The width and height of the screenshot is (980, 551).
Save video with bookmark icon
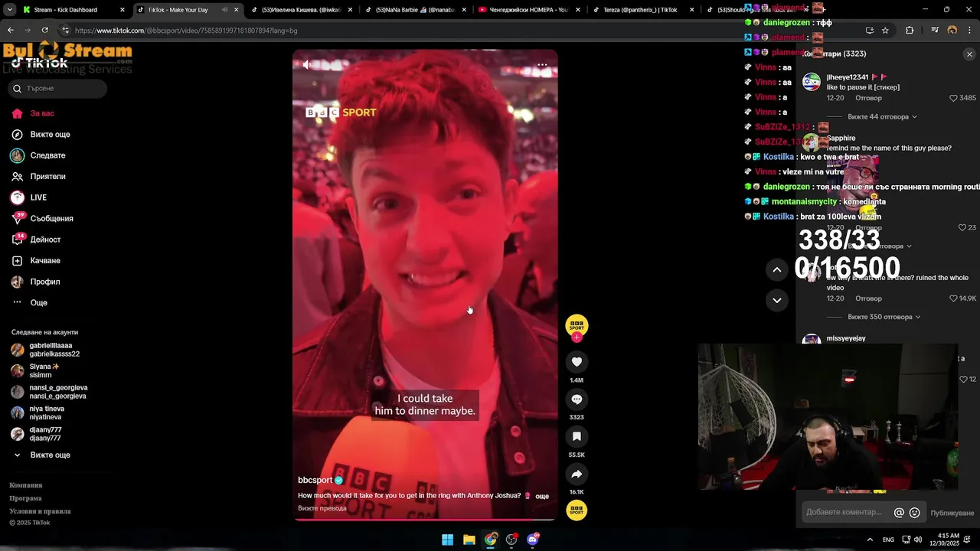click(577, 436)
